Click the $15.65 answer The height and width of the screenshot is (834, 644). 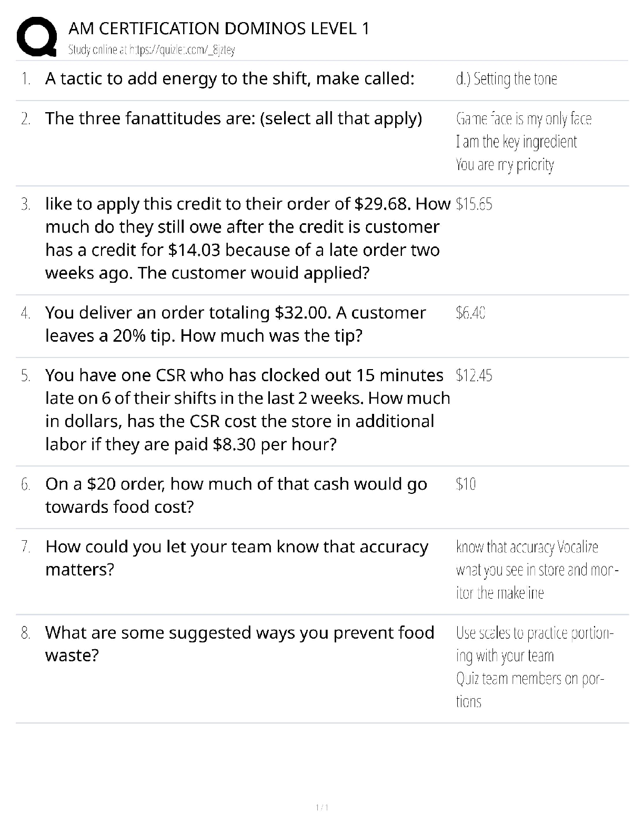pos(474,204)
